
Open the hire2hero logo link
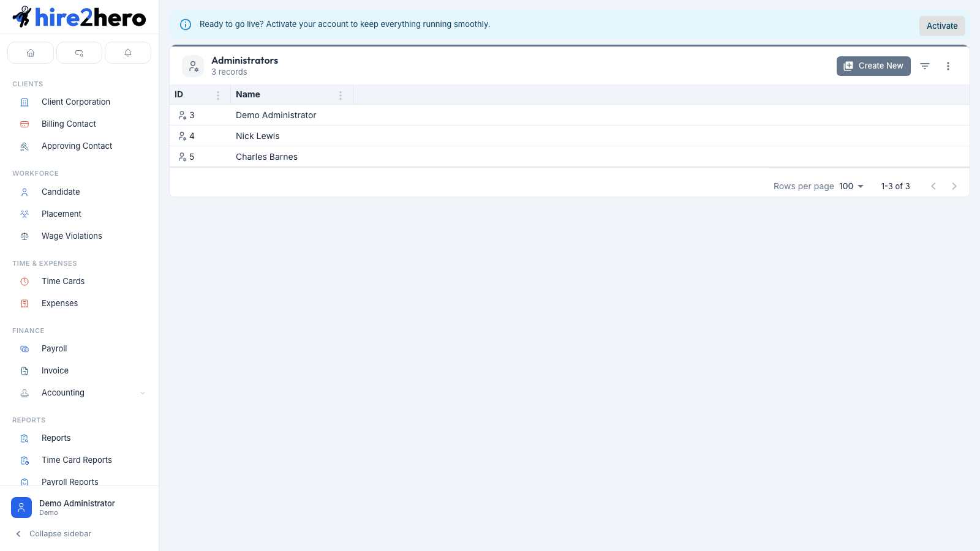(x=80, y=17)
